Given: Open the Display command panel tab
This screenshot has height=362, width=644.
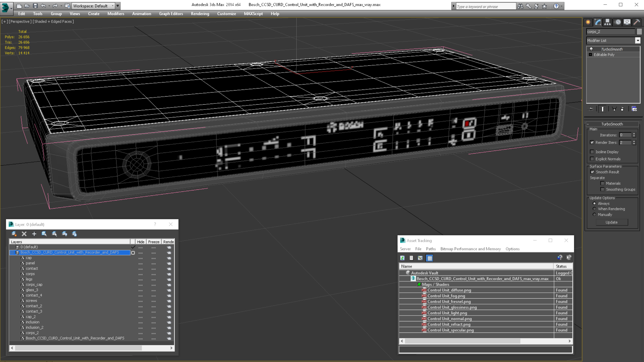Looking at the screenshot, I should [x=627, y=22].
